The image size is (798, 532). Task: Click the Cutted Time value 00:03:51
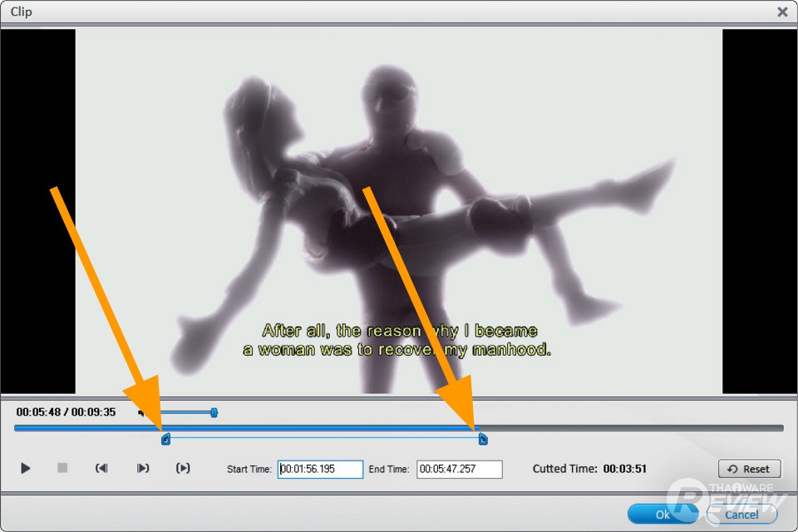coord(624,468)
